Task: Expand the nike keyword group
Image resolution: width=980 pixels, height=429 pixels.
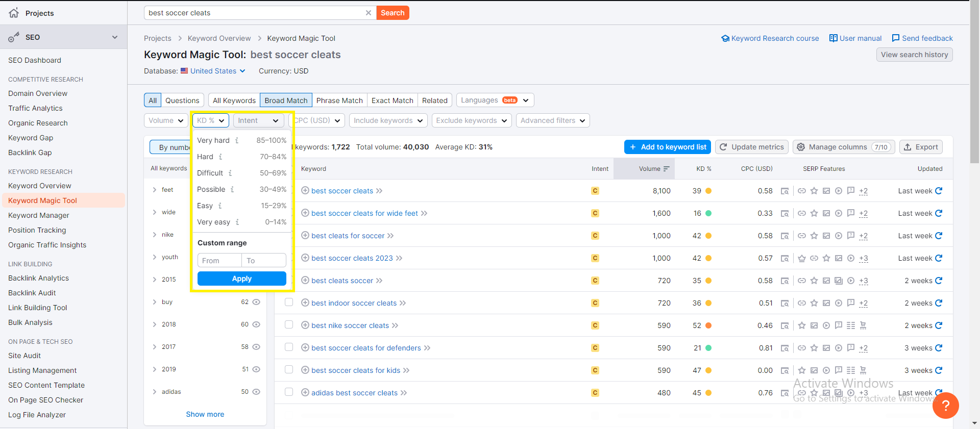Action: [x=154, y=235]
